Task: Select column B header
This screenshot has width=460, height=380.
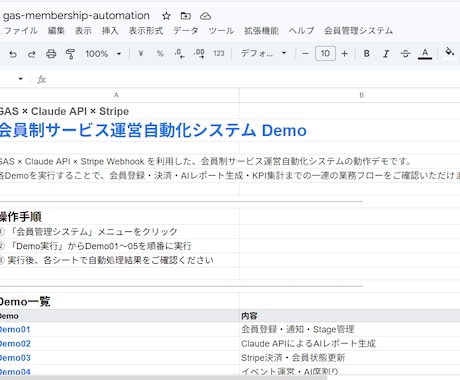Action: (361, 95)
